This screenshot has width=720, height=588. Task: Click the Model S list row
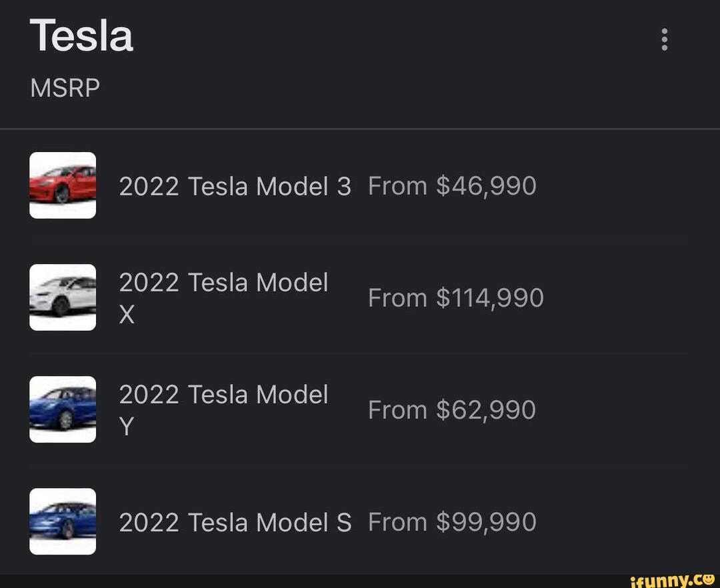pyautogui.click(x=360, y=522)
